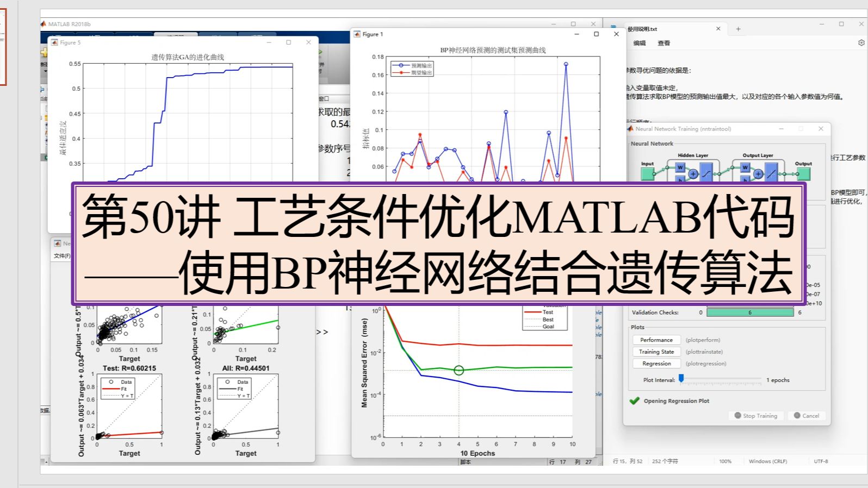Click 预测输出 legend entry in Figure 1
868x488 pixels.
[x=412, y=65]
